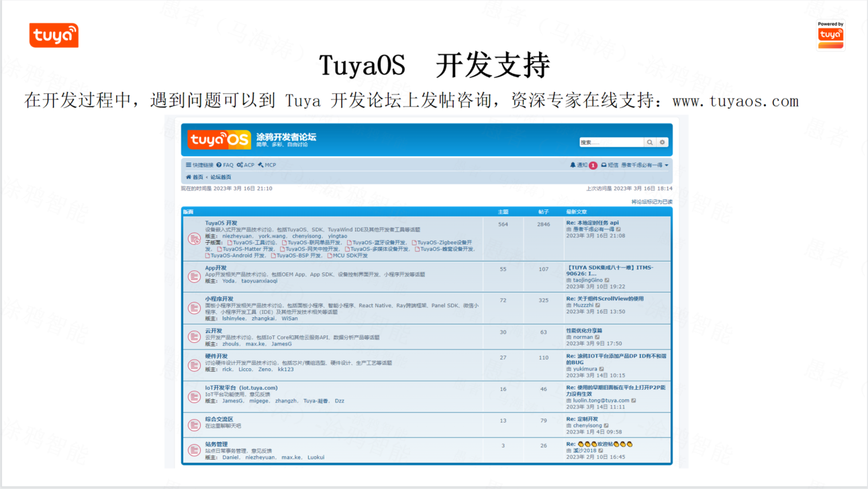Open latest post Re: 欢迎帖

pyautogui.click(x=599, y=444)
